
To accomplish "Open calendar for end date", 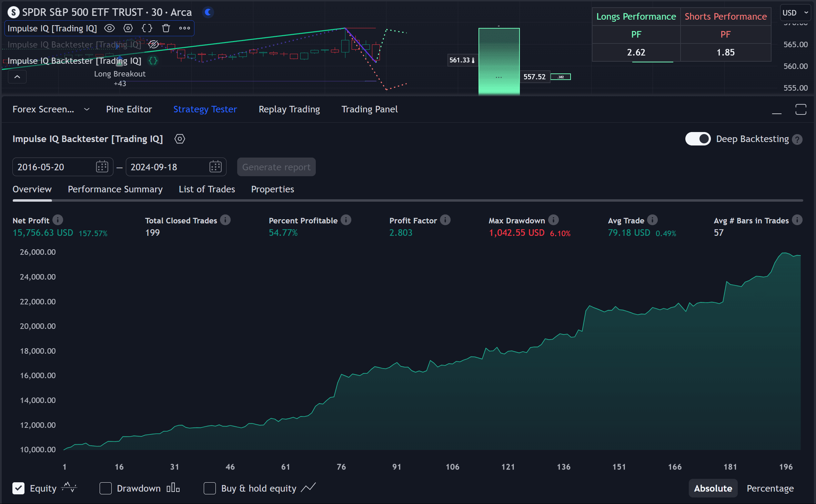I will pos(215,167).
